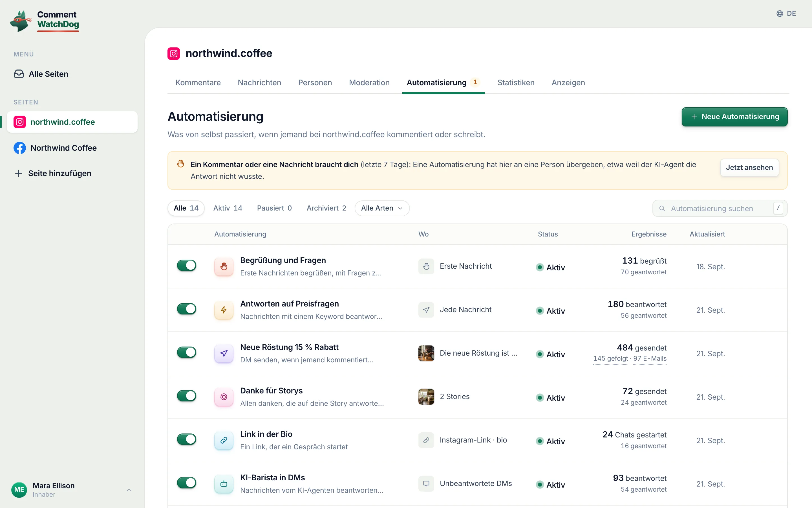Turn off Antworten auf Preisfragen toggle

[x=187, y=309]
